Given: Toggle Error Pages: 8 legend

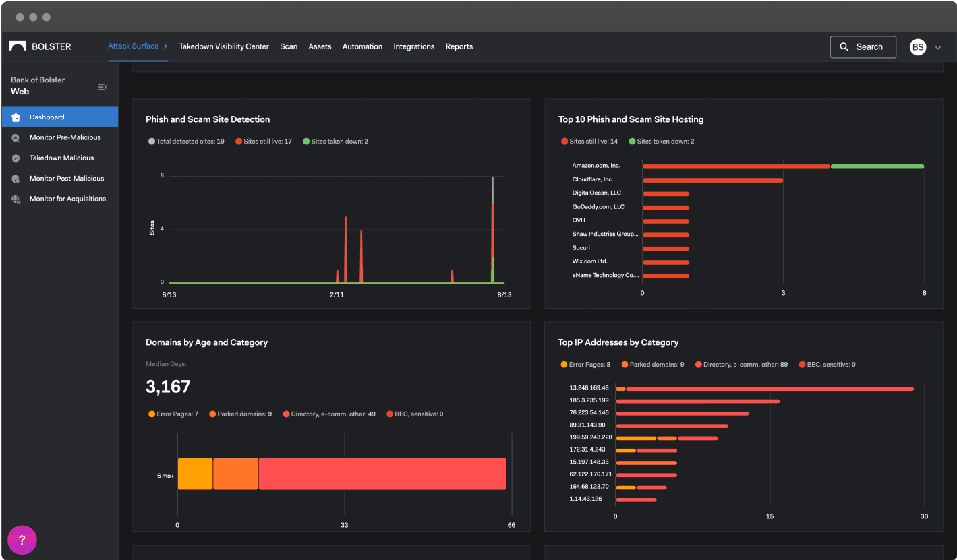Looking at the screenshot, I should click(585, 365).
